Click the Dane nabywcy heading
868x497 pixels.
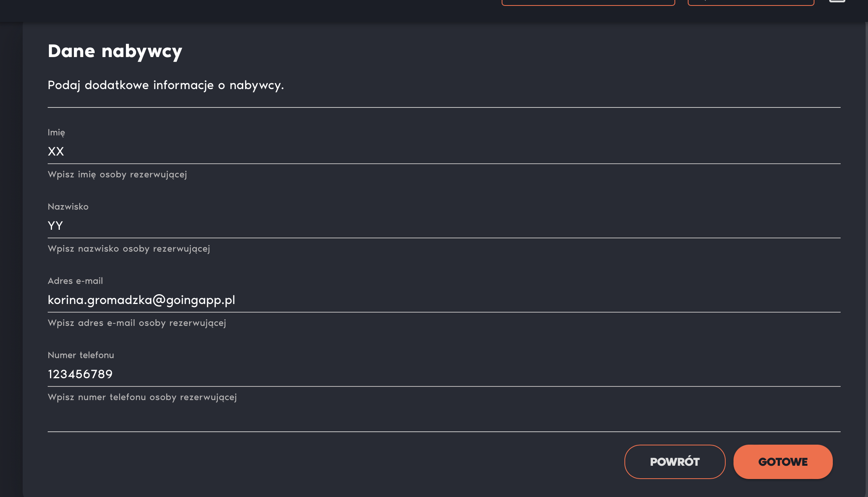115,52
